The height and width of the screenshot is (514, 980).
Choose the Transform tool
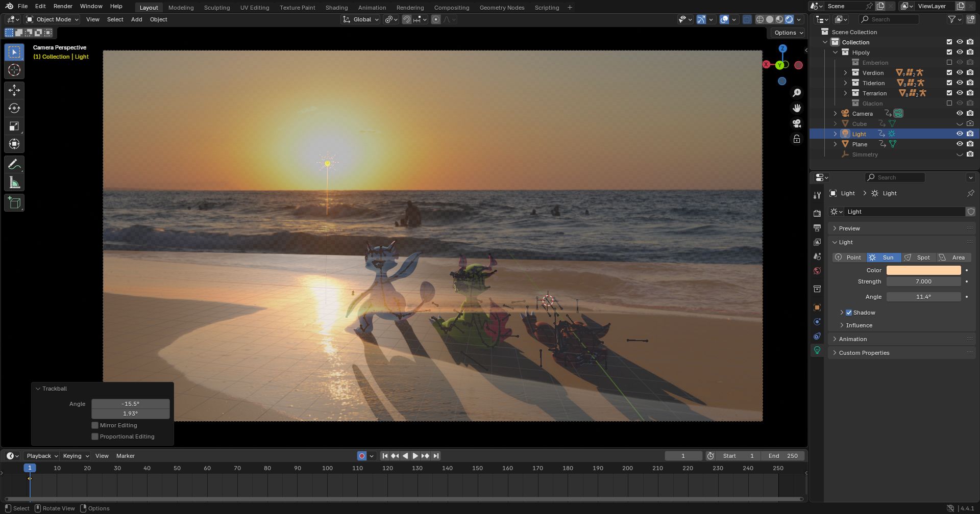[14, 144]
